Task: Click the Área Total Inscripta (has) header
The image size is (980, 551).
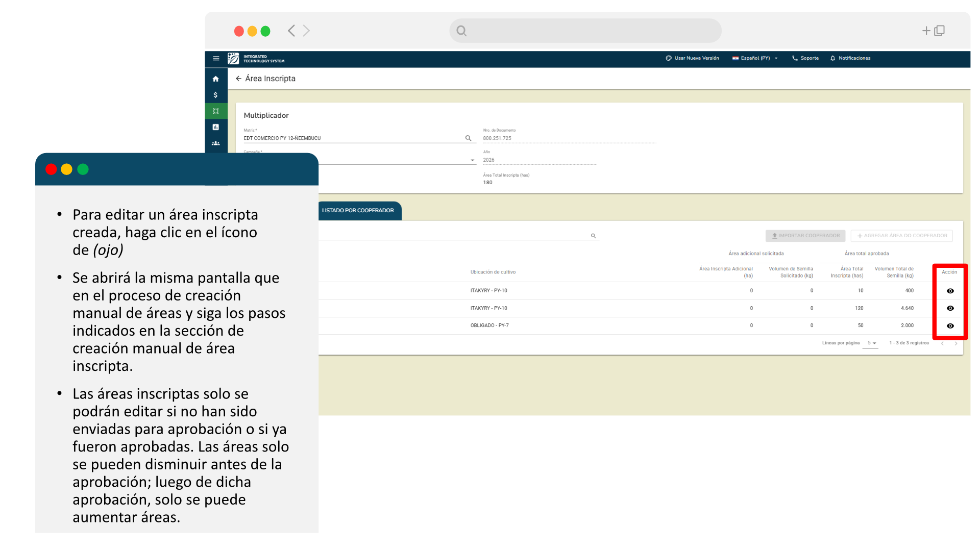Action: pos(847,272)
